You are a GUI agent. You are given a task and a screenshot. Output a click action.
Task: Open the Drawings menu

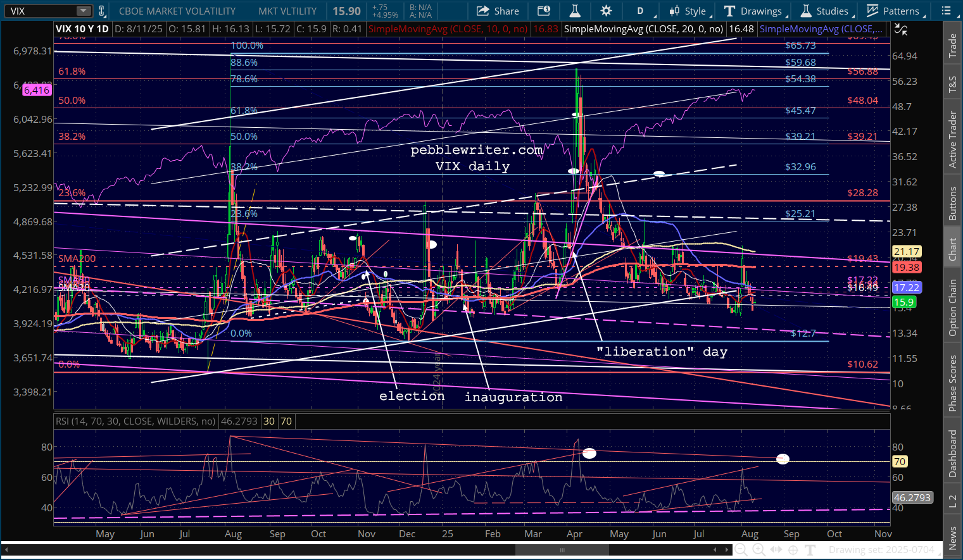coord(754,11)
